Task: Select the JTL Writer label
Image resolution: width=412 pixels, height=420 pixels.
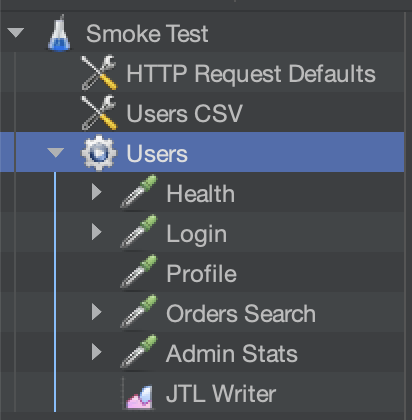Action: 221,394
